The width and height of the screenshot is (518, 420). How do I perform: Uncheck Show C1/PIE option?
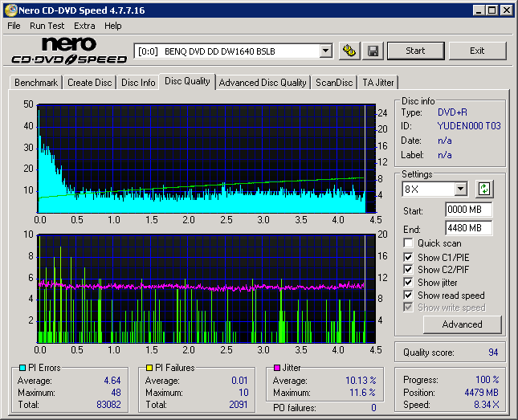409,257
